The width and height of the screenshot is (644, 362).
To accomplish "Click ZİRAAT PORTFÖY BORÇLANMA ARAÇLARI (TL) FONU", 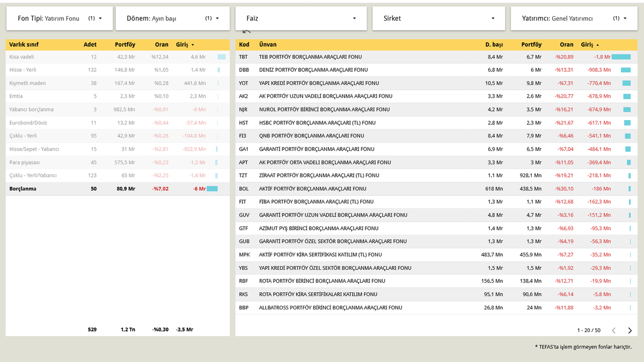I will click(x=319, y=175).
